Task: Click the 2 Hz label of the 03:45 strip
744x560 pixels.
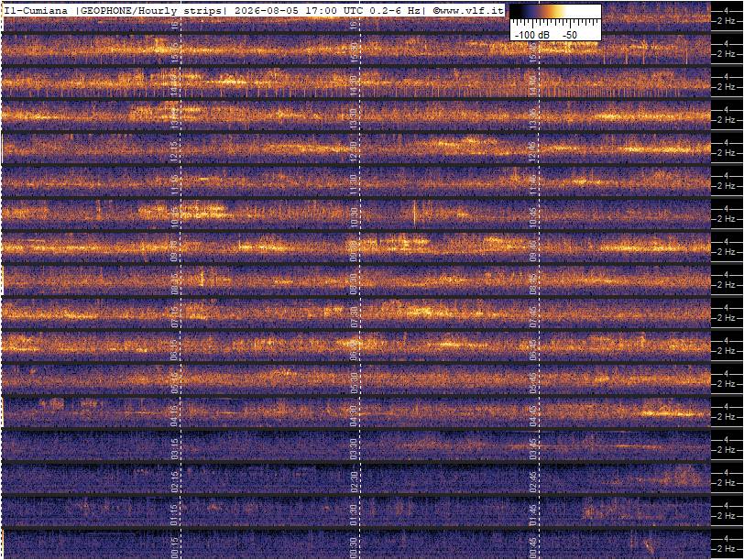Action: pos(726,450)
